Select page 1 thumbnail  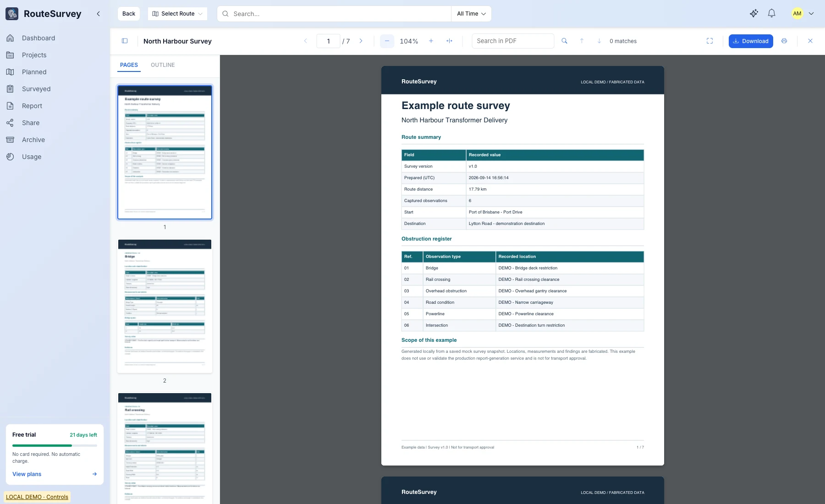[165, 152]
